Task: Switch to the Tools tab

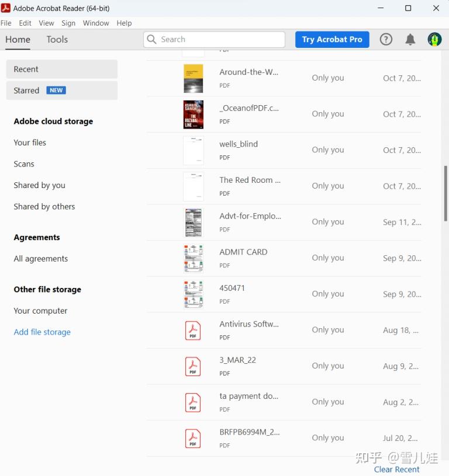Action: coord(57,40)
